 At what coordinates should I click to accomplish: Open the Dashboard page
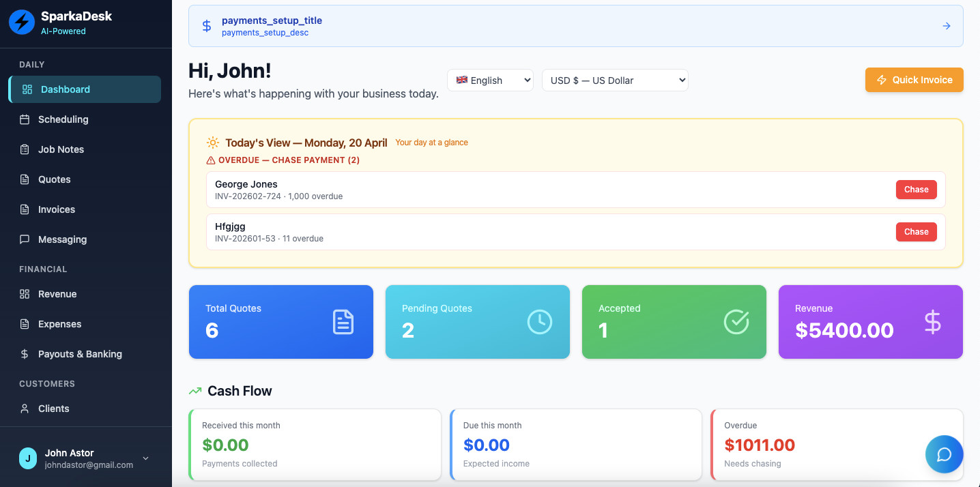(86, 89)
